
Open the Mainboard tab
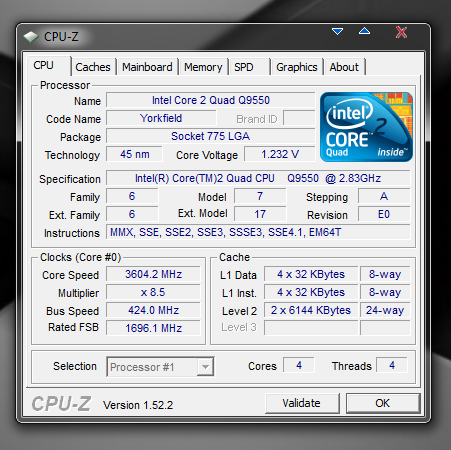147,67
